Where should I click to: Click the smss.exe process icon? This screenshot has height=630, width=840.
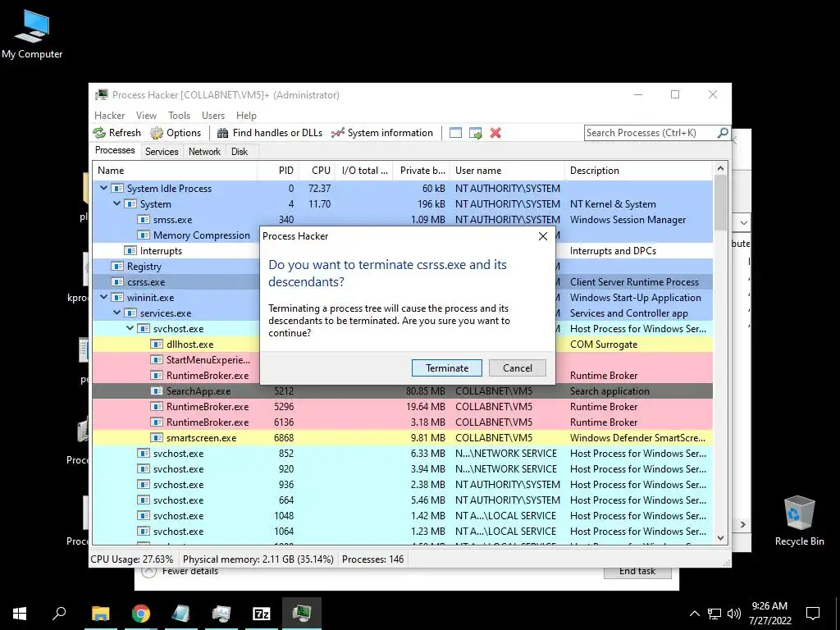point(144,220)
